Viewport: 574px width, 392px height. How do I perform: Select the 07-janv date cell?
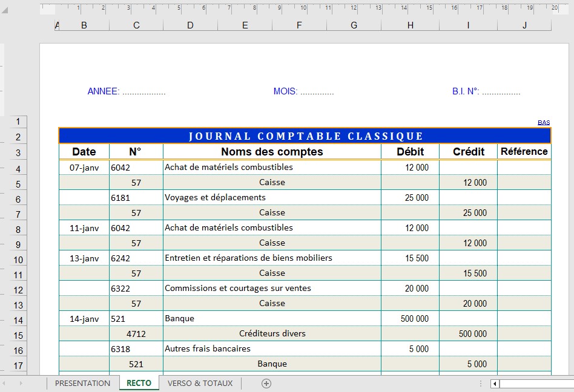tap(84, 168)
